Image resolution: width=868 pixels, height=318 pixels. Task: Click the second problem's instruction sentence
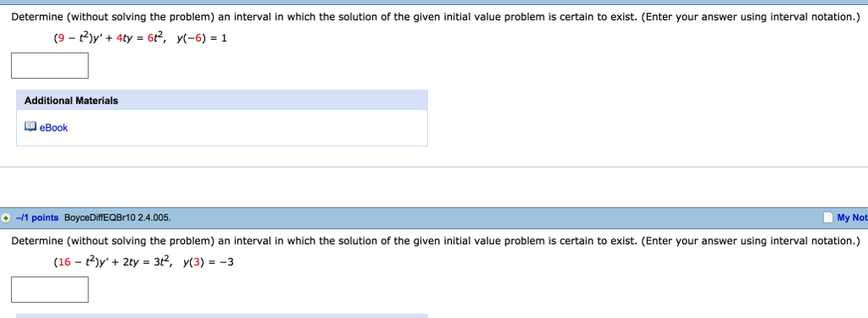(x=436, y=241)
